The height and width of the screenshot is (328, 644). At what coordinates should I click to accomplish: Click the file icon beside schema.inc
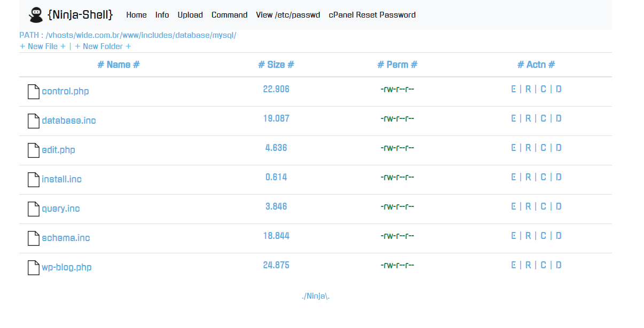point(34,238)
